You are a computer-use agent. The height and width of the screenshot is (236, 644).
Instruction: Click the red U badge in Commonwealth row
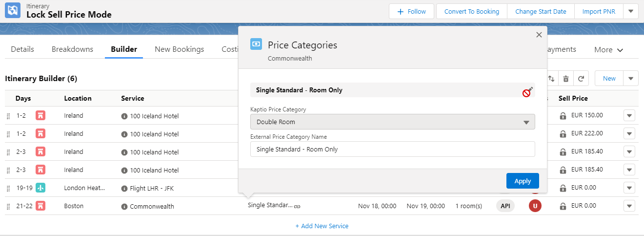pos(535,206)
